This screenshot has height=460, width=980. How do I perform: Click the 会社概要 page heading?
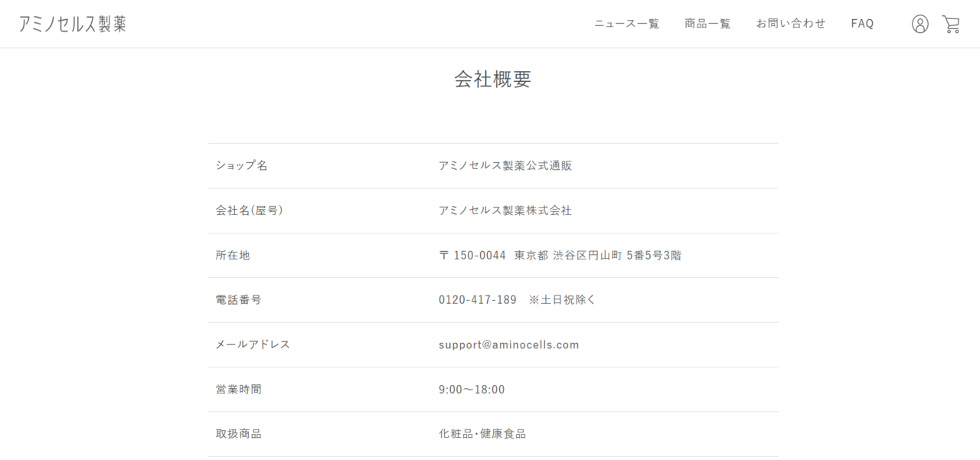[492, 80]
